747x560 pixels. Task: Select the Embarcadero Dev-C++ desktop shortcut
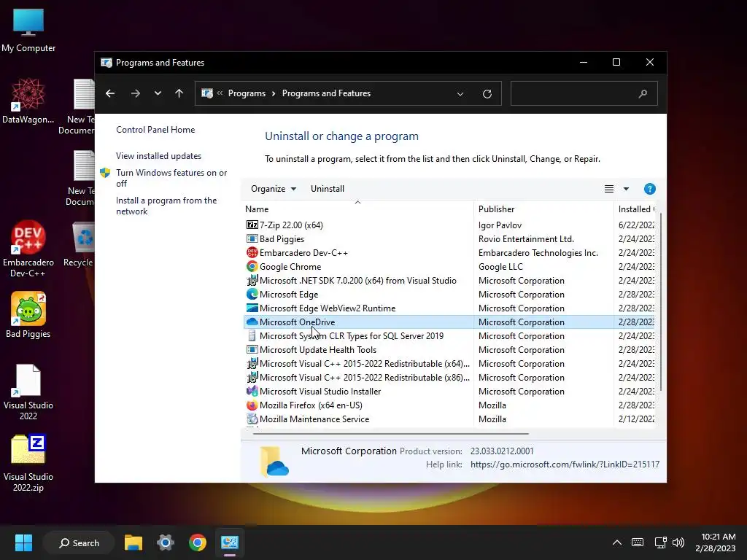pos(28,249)
